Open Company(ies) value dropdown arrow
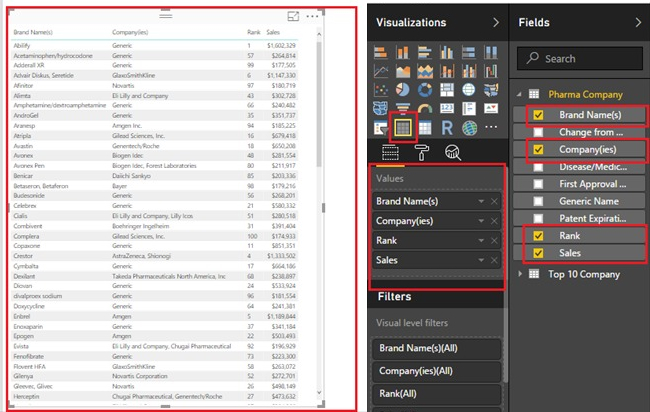650x412 pixels. point(481,221)
